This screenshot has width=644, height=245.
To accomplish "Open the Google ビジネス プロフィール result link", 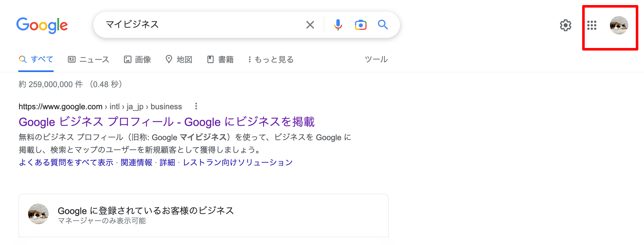I will tap(167, 122).
